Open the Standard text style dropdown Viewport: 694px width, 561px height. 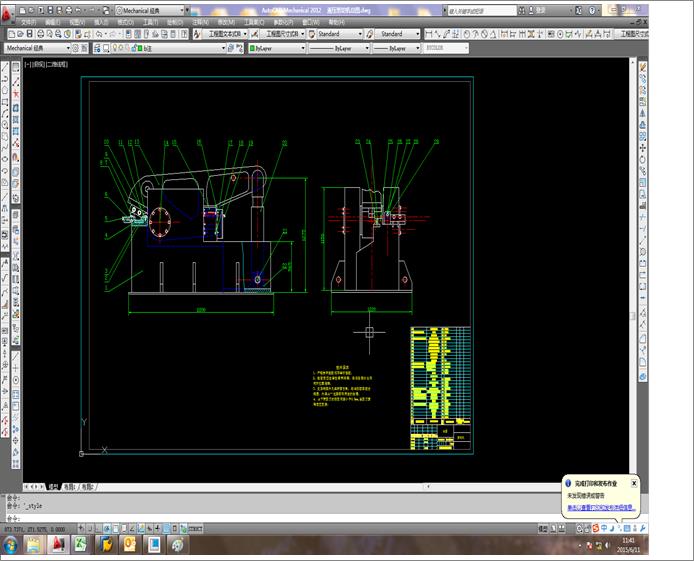[x=342, y=34]
